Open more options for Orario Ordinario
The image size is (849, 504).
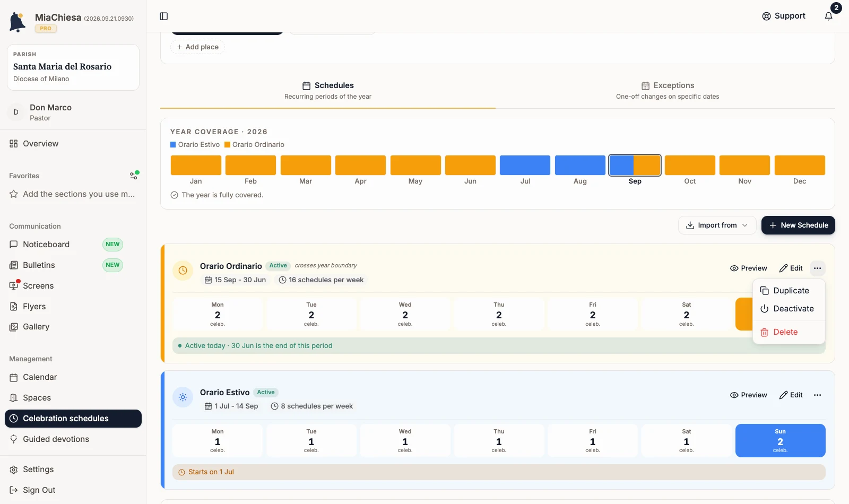(817, 268)
